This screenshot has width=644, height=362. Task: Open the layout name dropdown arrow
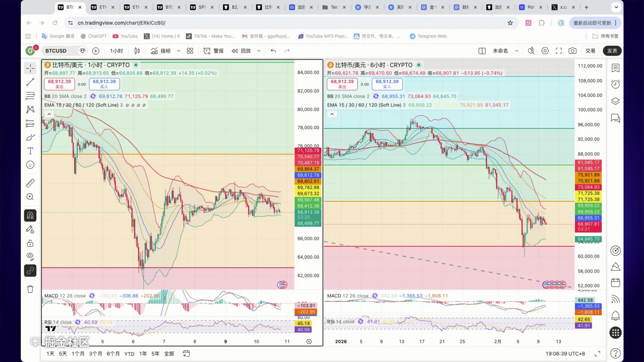(517, 51)
